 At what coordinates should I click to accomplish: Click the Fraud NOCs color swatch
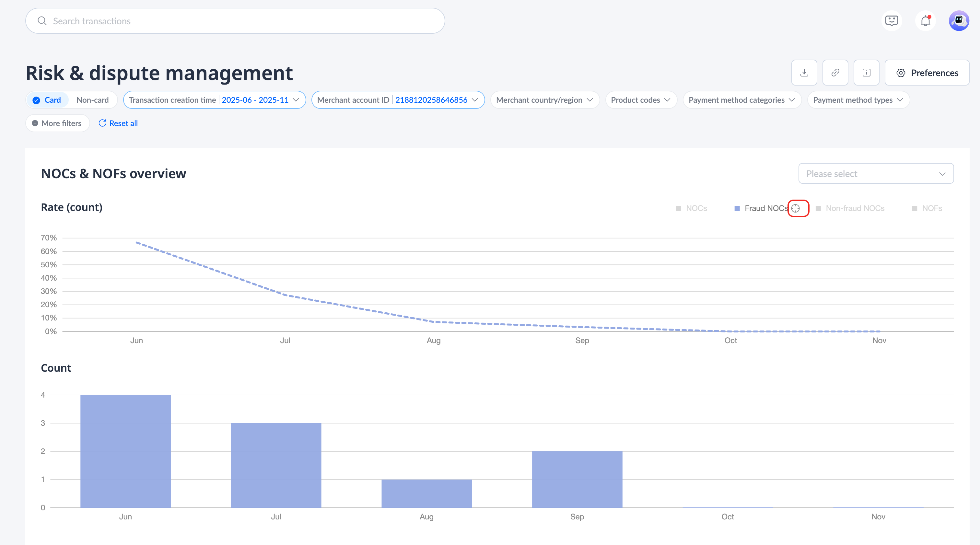pos(737,208)
